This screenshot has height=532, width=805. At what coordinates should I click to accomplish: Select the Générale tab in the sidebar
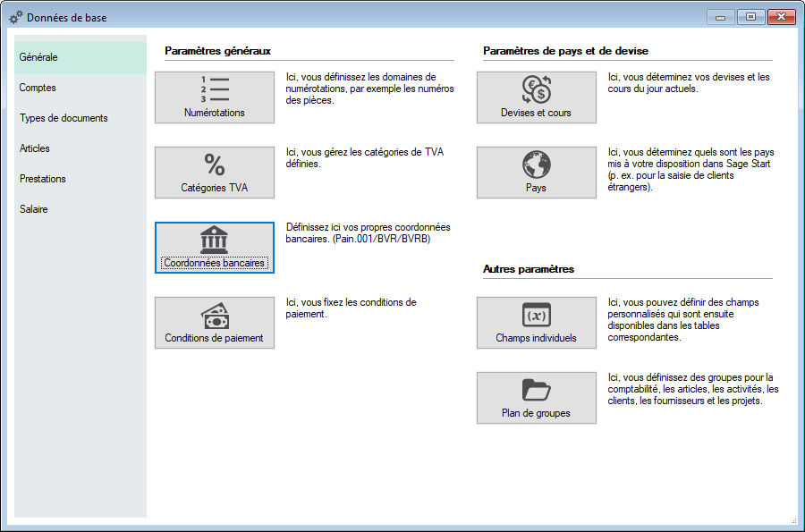(80, 57)
